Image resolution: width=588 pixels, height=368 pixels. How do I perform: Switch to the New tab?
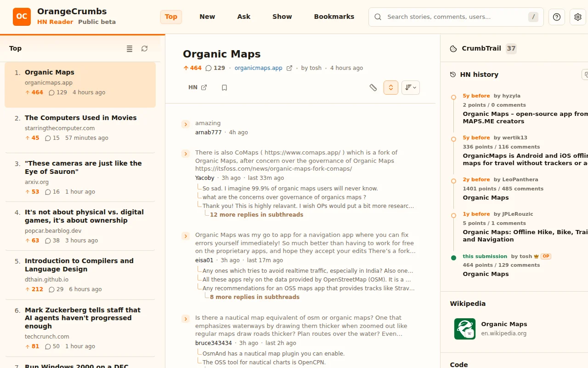[207, 17]
